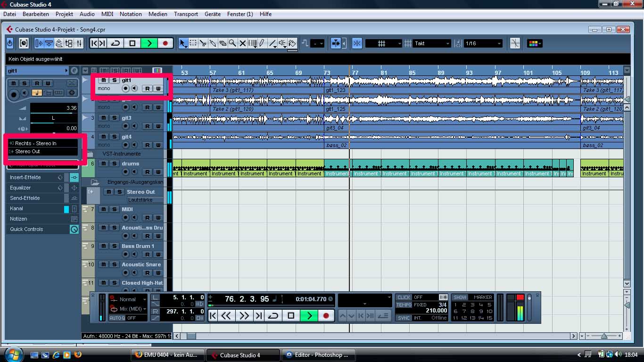Screen dimensions: 644x362
Task: Click the Activate Project power icon
Action: (x=10, y=43)
